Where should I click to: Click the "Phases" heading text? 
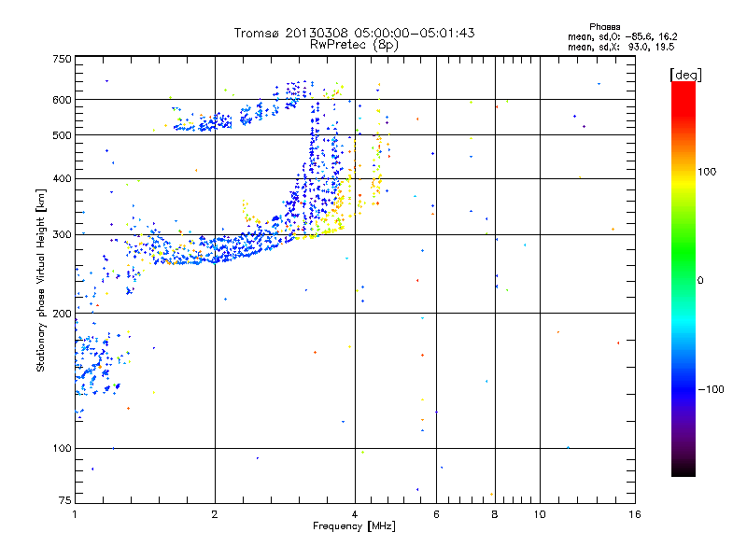coord(604,27)
